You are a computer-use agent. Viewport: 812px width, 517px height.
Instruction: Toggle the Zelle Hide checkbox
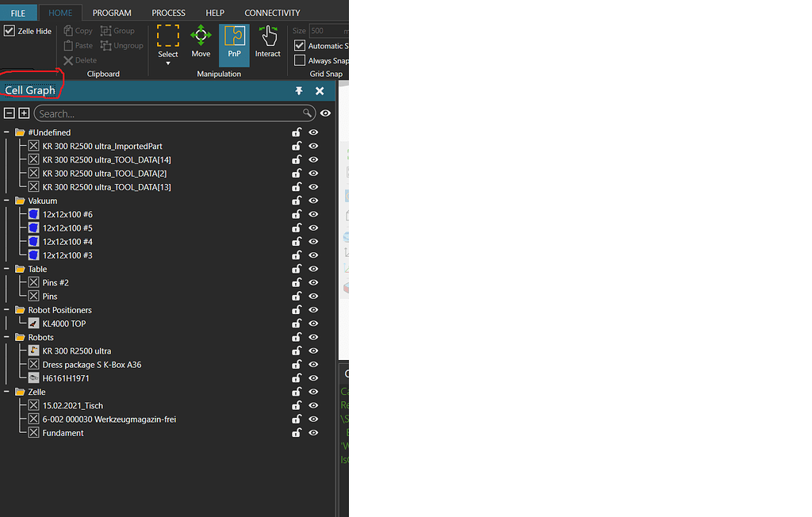point(10,30)
